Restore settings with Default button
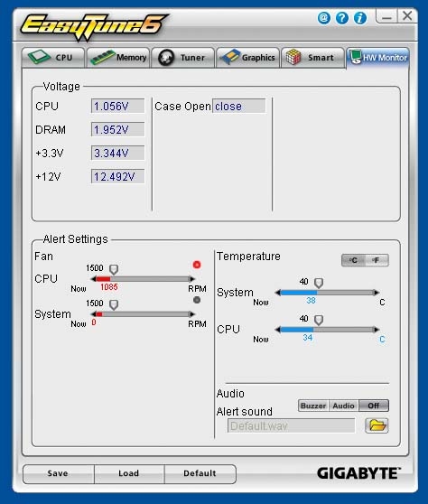The width and height of the screenshot is (428, 504). point(200,473)
